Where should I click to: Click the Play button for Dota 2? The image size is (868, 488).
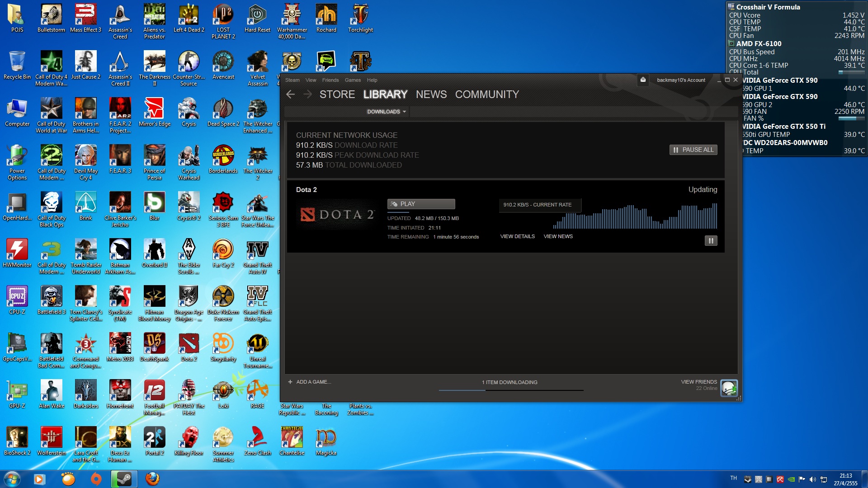click(421, 204)
